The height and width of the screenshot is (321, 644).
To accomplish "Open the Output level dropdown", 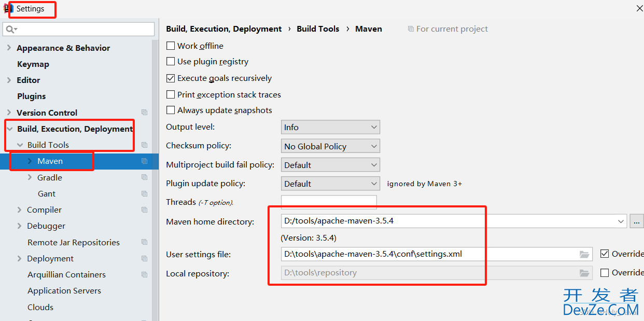I will tap(330, 127).
